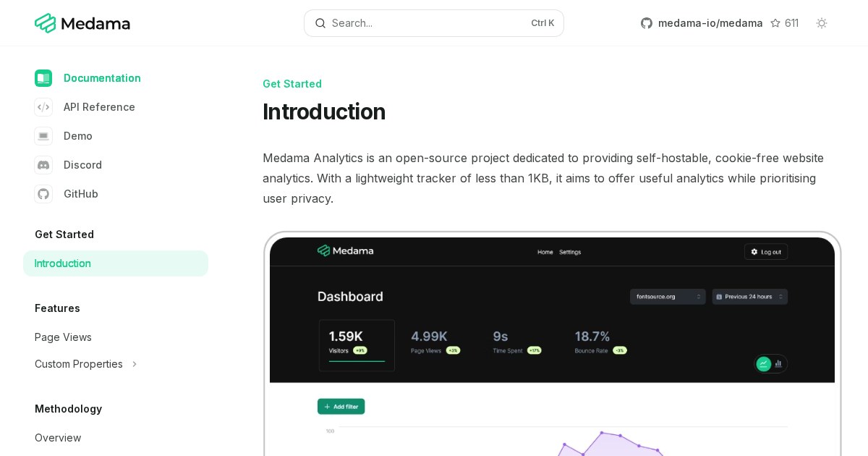Click the GitHub icon beside medama-io/medama
This screenshot has width=868, height=456.
[647, 23]
